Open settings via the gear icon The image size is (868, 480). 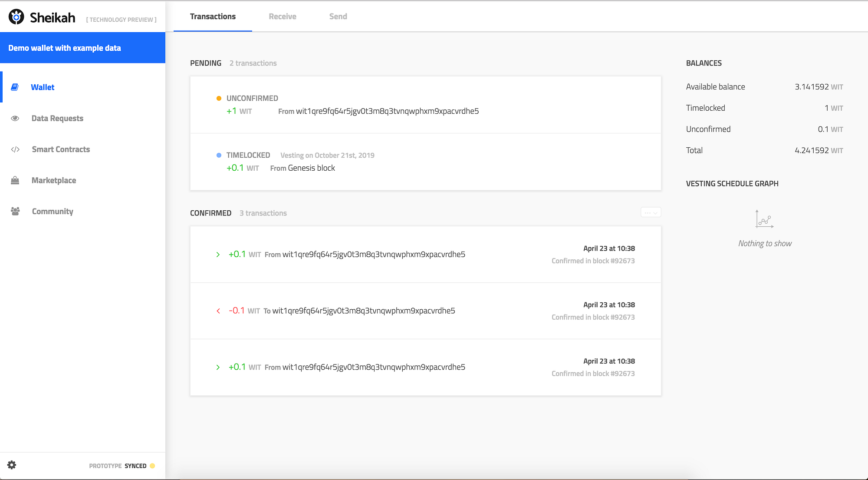pyautogui.click(x=12, y=465)
